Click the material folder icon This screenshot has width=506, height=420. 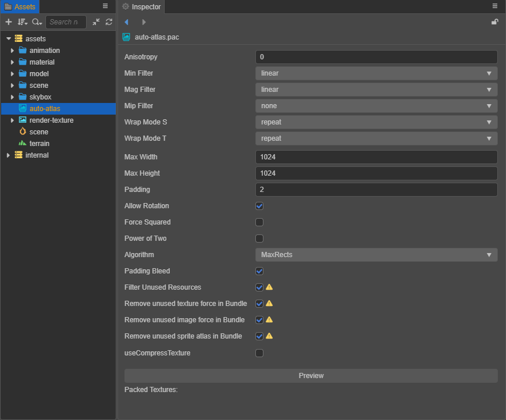tap(23, 62)
